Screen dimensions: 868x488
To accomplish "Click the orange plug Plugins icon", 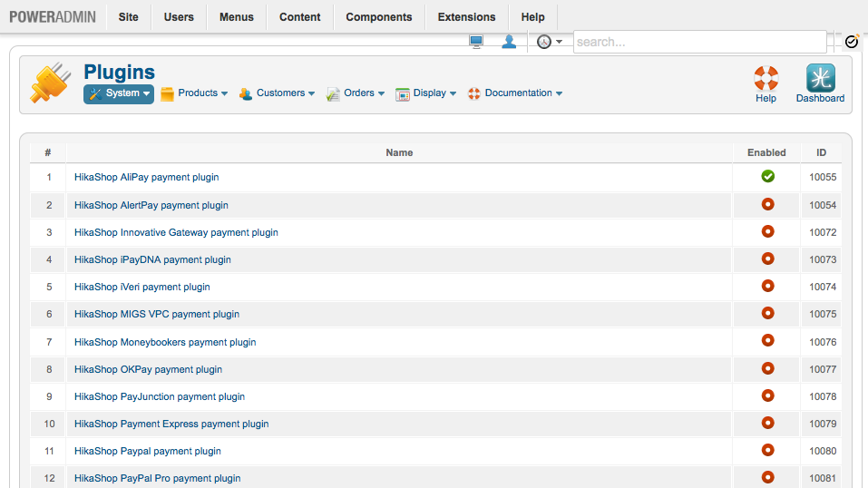I will coord(51,83).
